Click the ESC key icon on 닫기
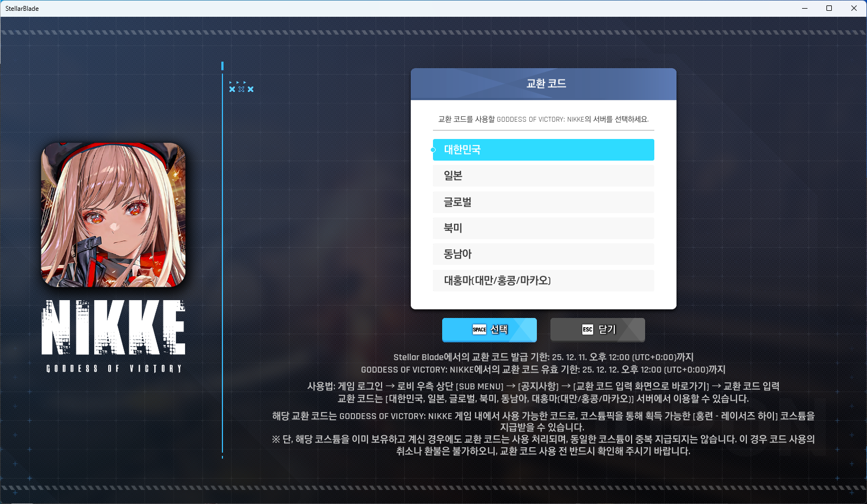The width and height of the screenshot is (867, 504). (x=588, y=329)
